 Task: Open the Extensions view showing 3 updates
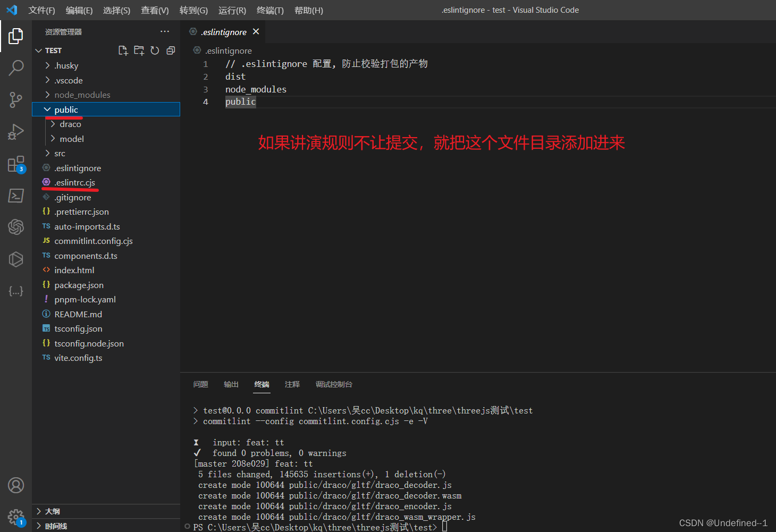tap(15, 164)
